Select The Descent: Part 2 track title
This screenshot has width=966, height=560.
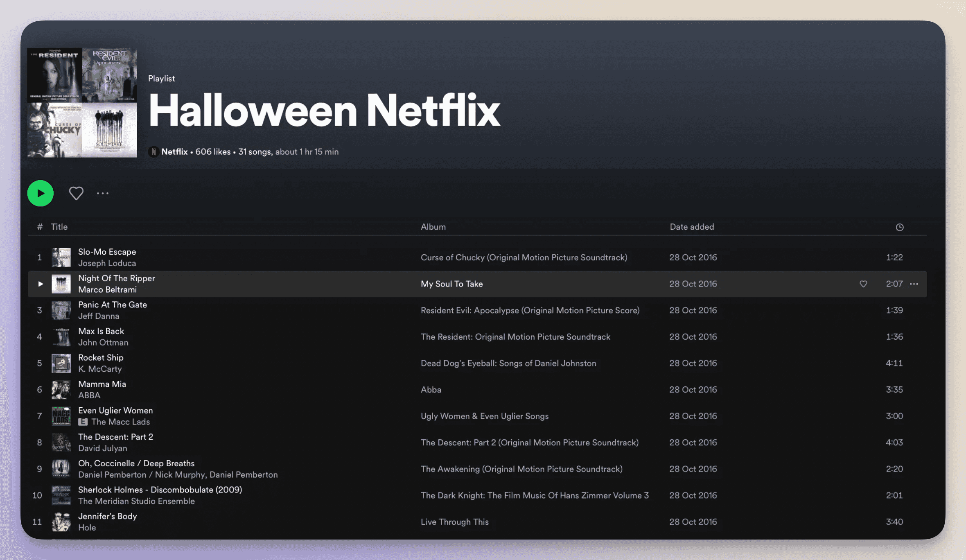click(x=115, y=437)
